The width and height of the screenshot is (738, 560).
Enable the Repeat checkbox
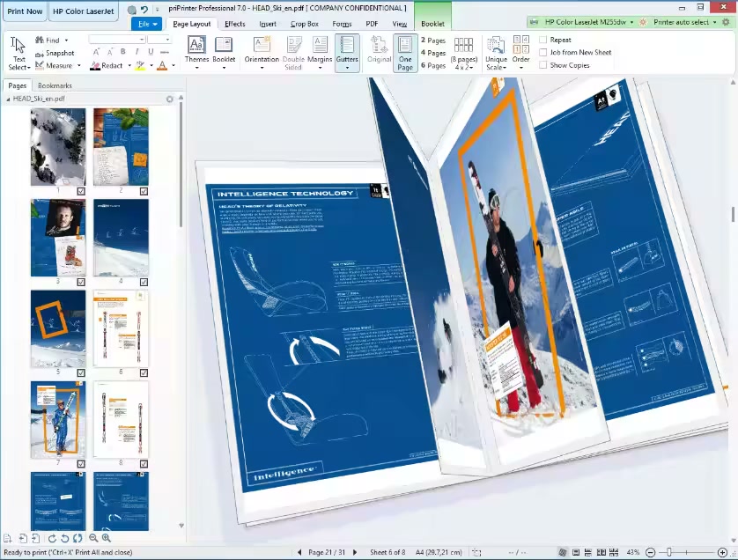[543, 40]
